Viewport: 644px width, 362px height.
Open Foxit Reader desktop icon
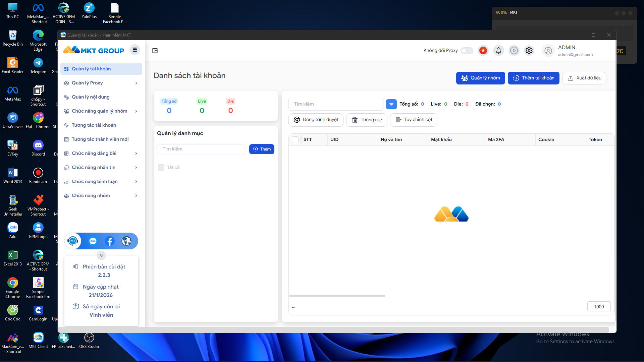[12, 65]
